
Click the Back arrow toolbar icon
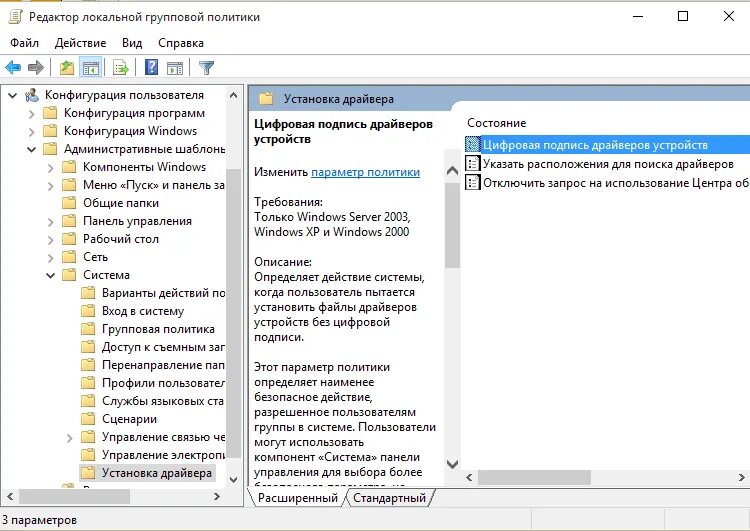[13, 67]
